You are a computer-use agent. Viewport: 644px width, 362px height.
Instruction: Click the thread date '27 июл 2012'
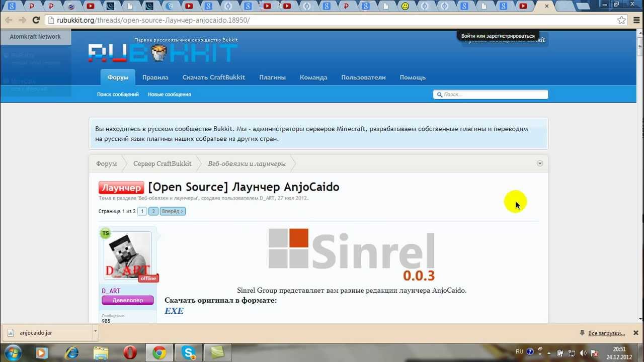[x=293, y=198]
